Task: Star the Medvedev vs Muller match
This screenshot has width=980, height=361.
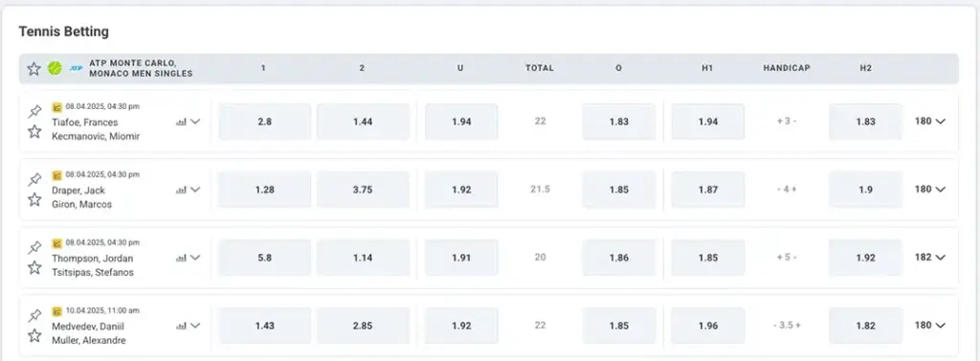Action: [34, 336]
